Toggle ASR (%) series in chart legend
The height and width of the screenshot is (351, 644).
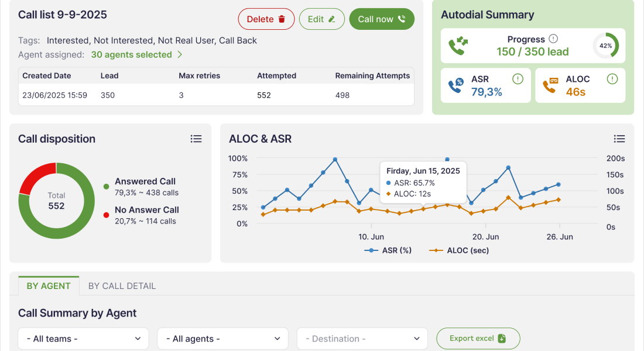pos(389,250)
